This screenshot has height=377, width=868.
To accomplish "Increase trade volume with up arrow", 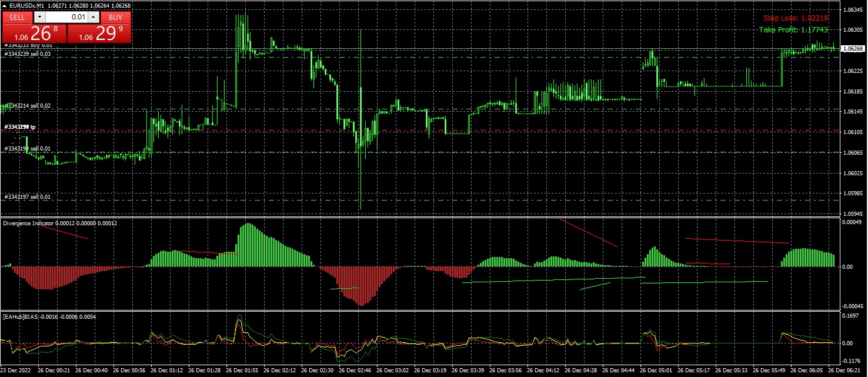I will [94, 17].
